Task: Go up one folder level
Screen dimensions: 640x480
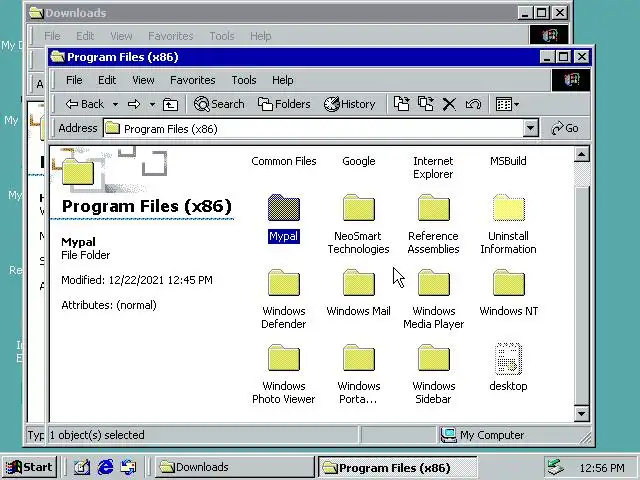Action: (170, 104)
